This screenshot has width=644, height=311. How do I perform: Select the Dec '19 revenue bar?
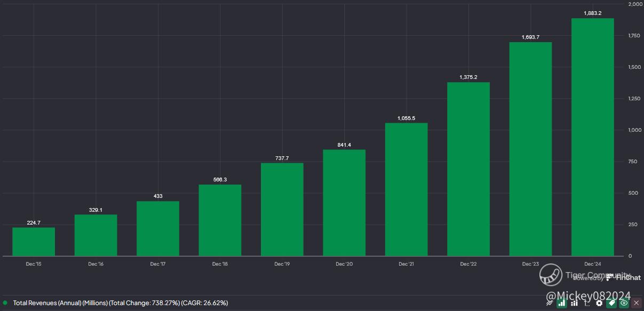coord(282,209)
